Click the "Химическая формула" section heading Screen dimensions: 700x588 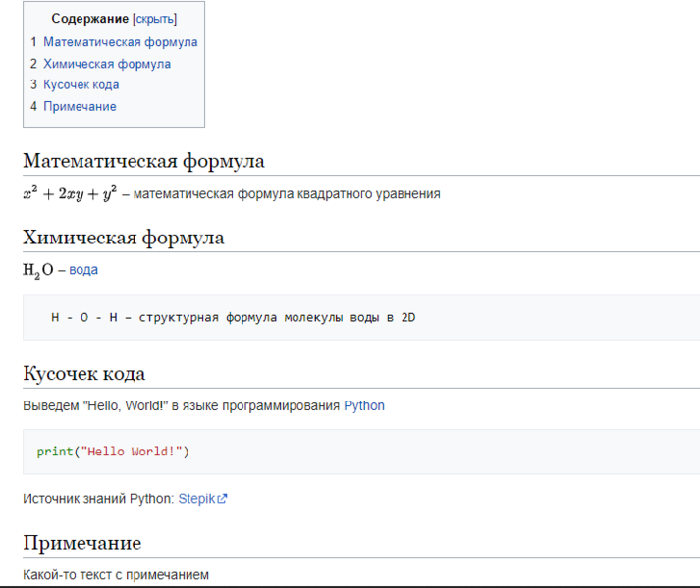[123, 238]
